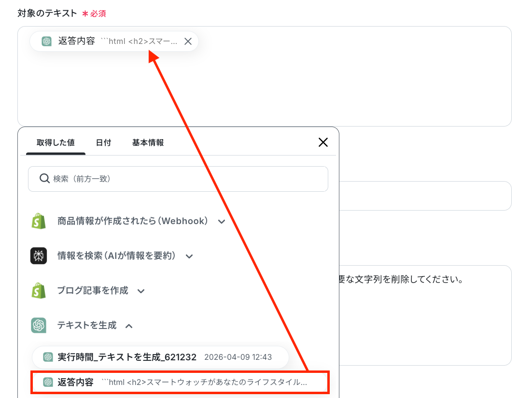Select the 返答内容 value in the list

click(180, 383)
